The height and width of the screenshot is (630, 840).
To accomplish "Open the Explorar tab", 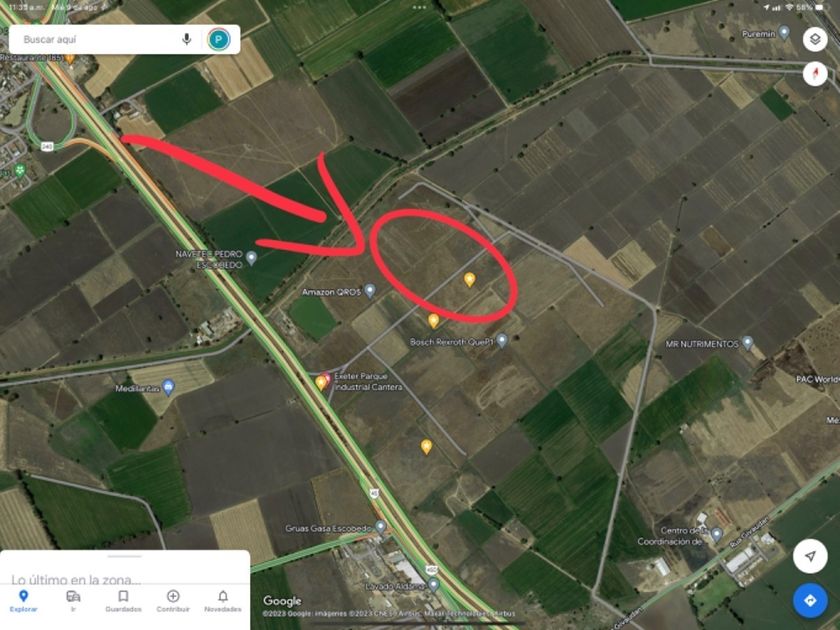I will pos(24,601).
